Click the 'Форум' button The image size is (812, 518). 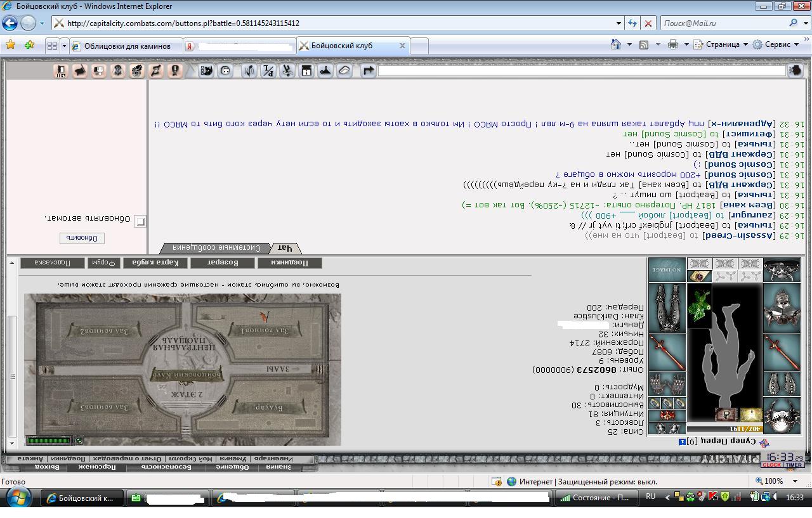104,262
